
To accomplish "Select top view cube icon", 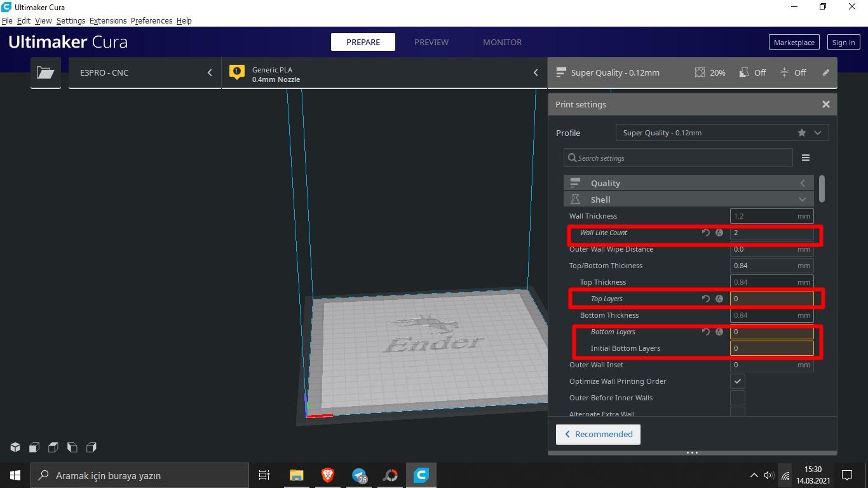I will [x=53, y=447].
